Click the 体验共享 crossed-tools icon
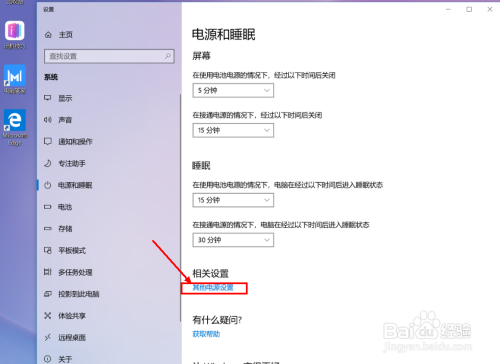The width and height of the screenshot is (500, 364). [x=48, y=316]
